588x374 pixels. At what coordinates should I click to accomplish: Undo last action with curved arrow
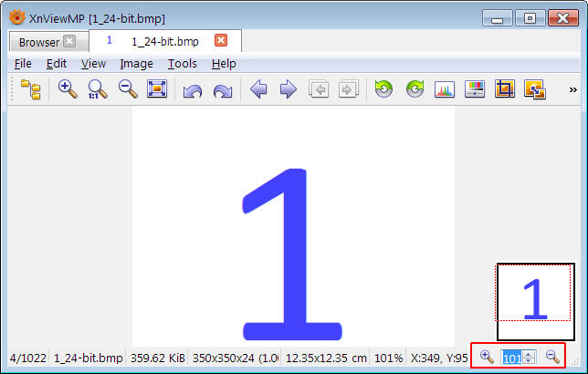193,90
